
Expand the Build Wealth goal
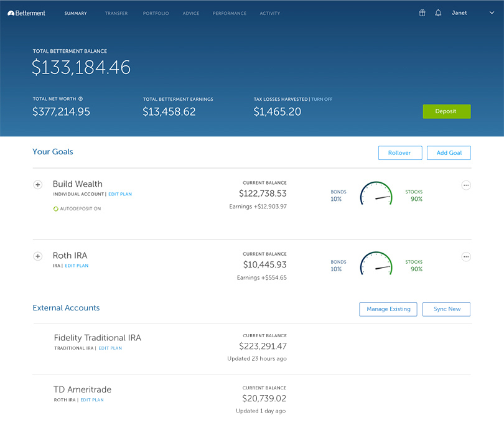(x=37, y=185)
